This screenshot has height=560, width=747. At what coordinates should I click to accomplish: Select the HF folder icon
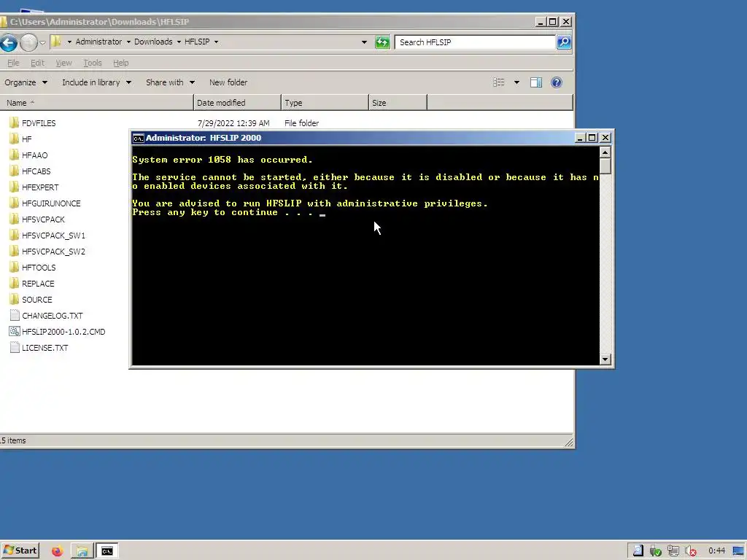15,139
